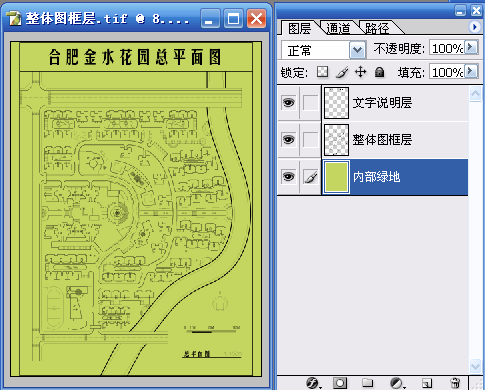Image resolution: width=485 pixels, height=390 pixels.
Task: Click the 整体图框层 layer thumbnail
Action: click(x=336, y=140)
